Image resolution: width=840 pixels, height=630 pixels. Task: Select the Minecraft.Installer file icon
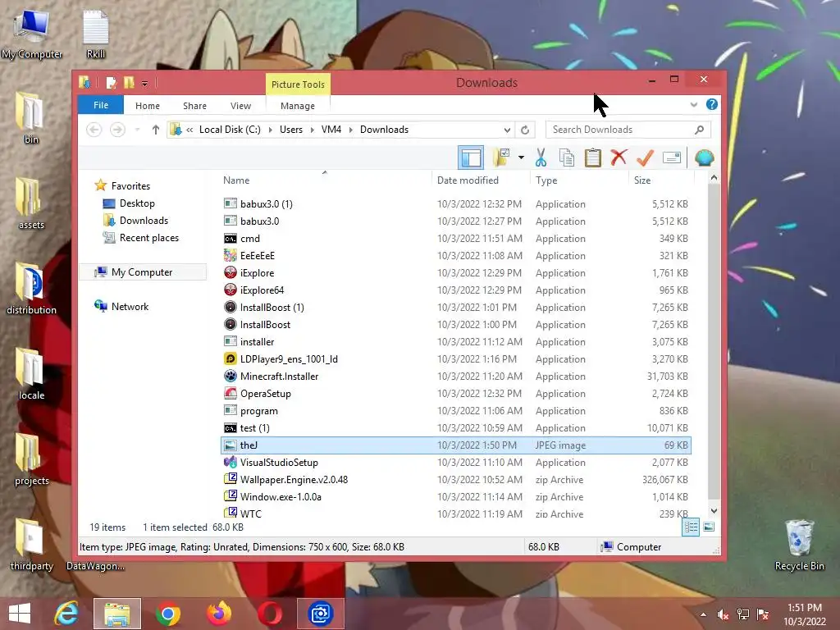pyautogui.click(x=231, y=376)
